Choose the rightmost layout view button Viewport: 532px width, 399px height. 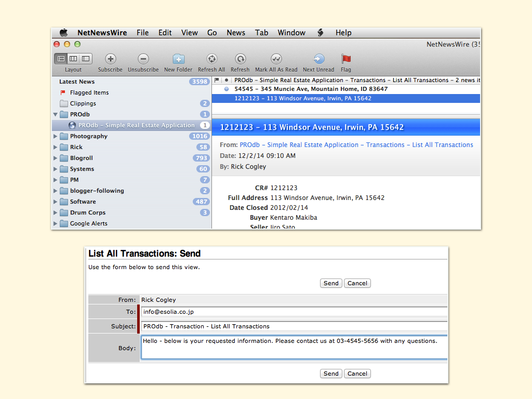click(x=86, y=59)
